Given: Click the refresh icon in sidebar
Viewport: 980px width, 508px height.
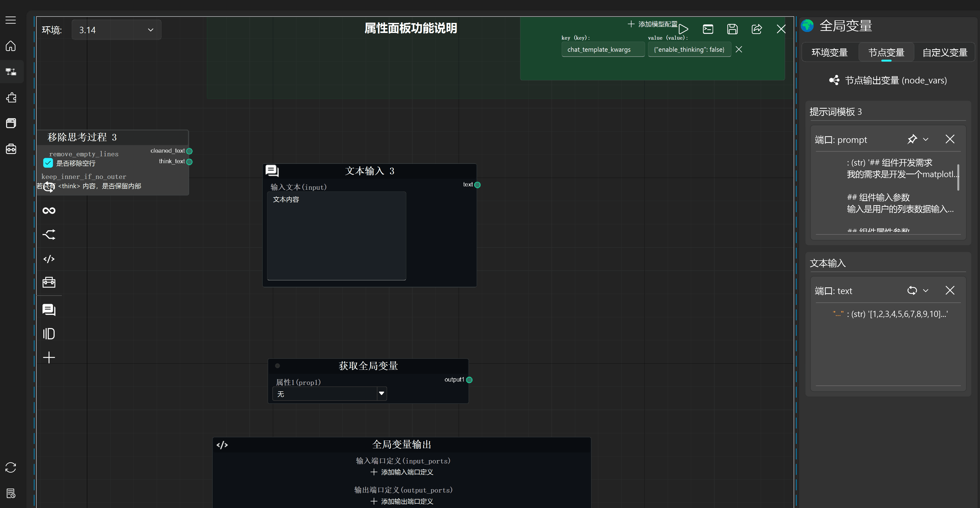Looking at the screenshot, I should pos(11,467).
